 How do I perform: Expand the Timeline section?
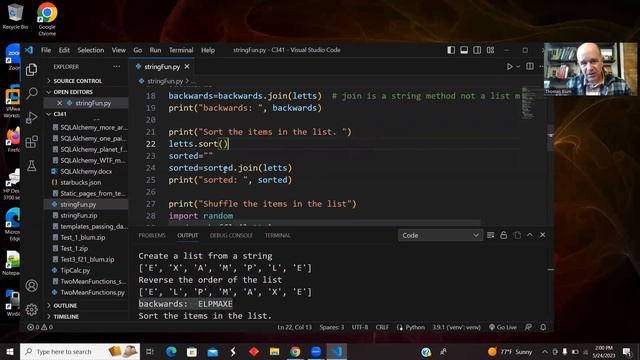click(x=86, y=316)
